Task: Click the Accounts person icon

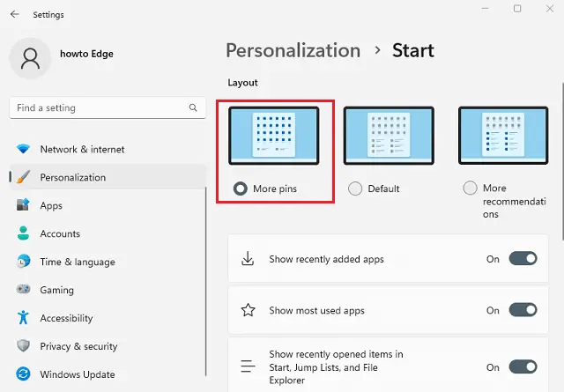Action: [x=24, y=233]
